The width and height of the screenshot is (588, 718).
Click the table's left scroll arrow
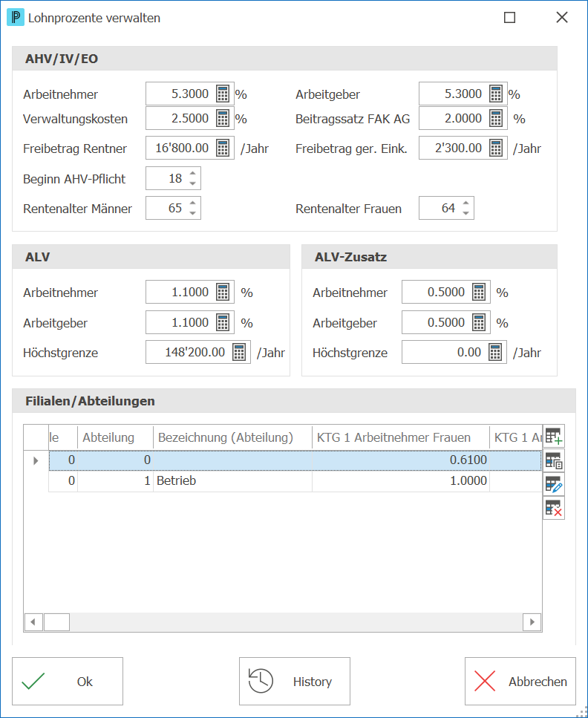pos(33,621)
